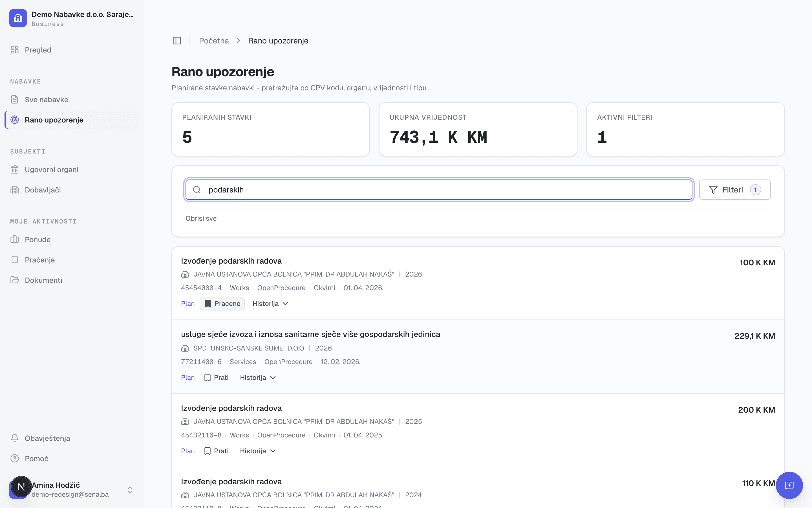Click the 200 K KM value
812x508 pixels.
click(x=756, y=410)
